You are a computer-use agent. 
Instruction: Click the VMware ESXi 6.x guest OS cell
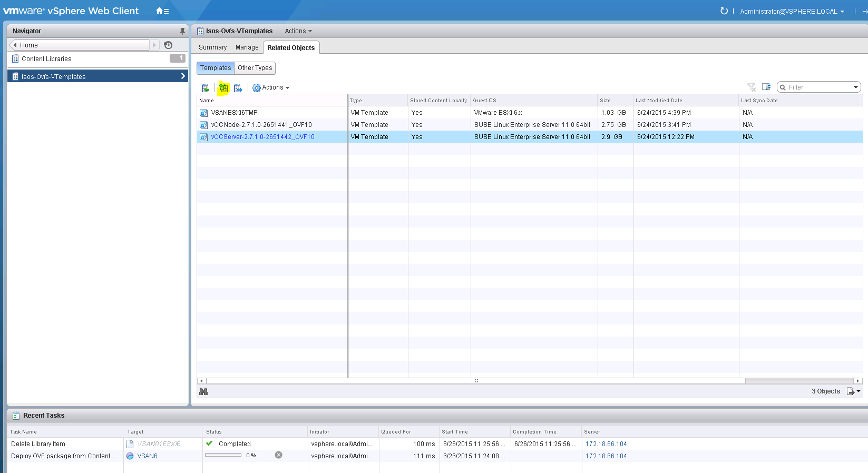point(498,113)
